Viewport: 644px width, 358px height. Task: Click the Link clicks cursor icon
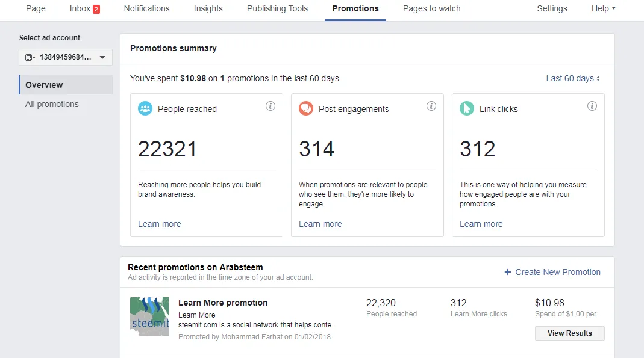click(x=466, y=109)
